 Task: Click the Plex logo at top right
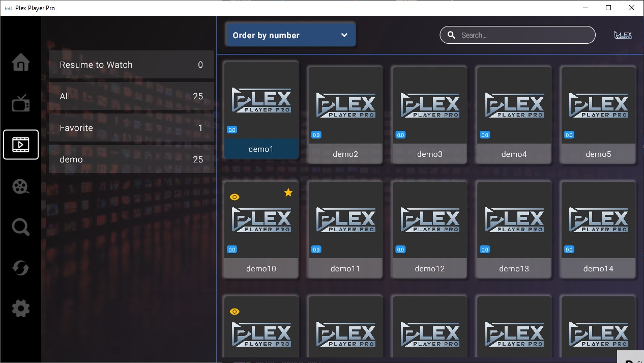(623, 35)
